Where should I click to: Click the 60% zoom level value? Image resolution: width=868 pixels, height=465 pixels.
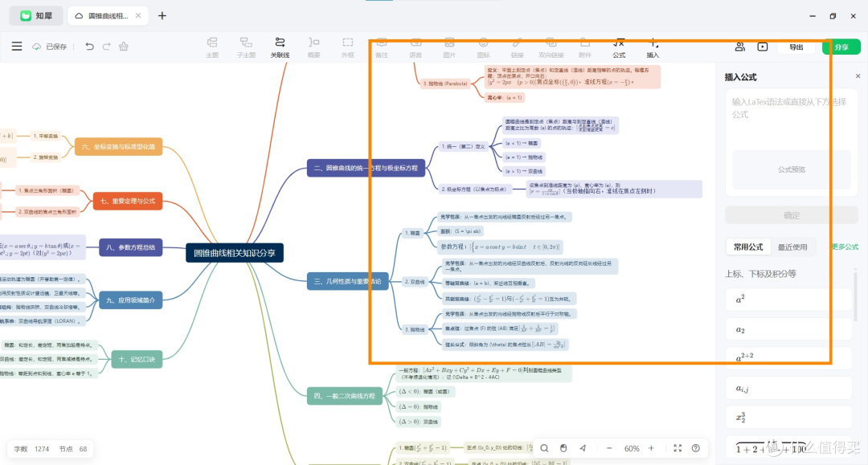[632, 449]
